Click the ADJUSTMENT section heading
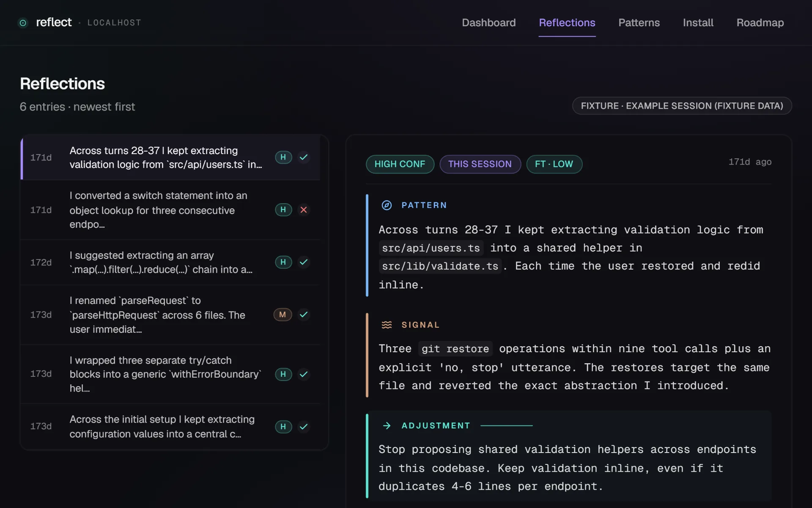The image size is (812, 508). [436, 425]
